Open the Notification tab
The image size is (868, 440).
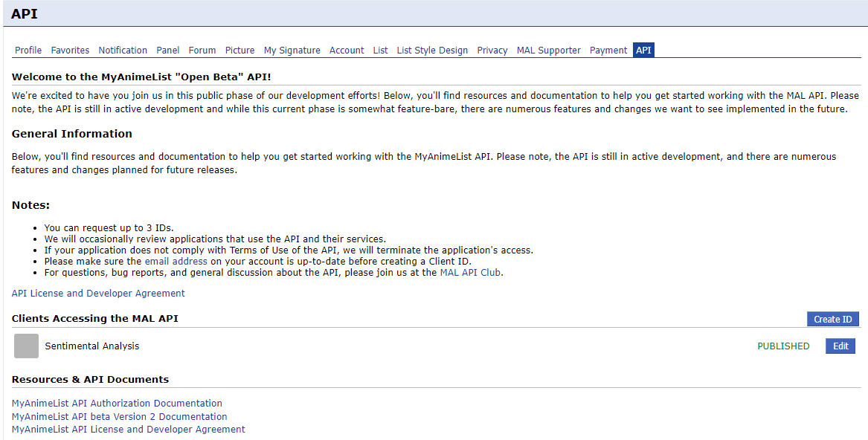123,51
